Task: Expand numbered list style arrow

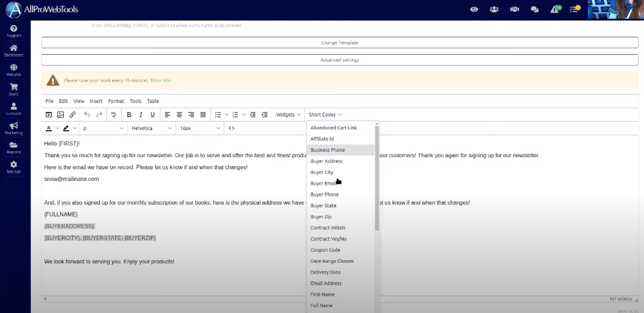Action: 244,115
